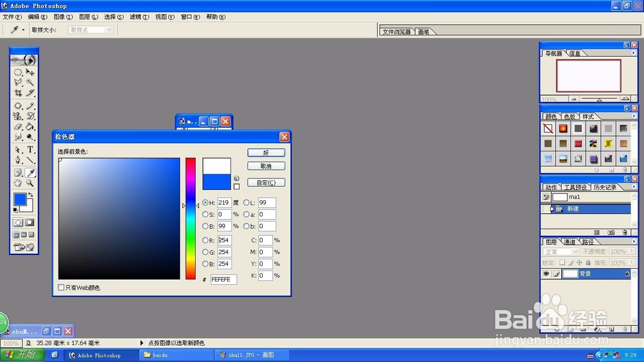Select the Type tool

click(30, 149)
